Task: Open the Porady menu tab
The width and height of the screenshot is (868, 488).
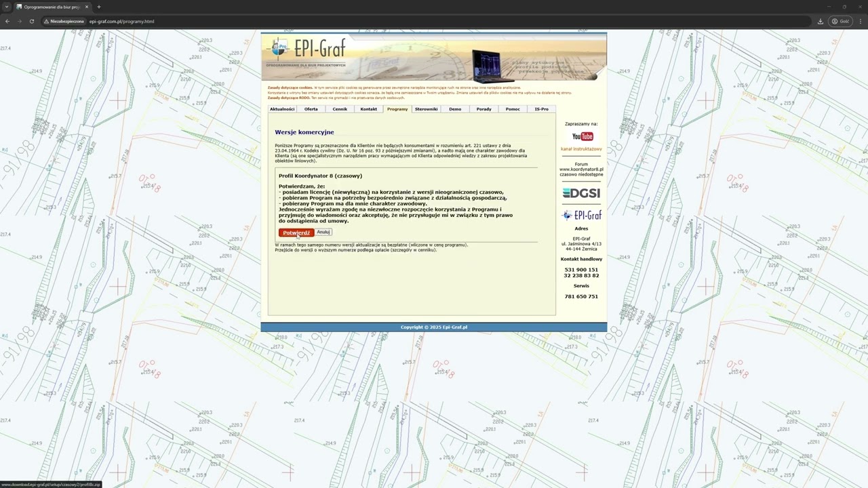Action: (484, 109)
